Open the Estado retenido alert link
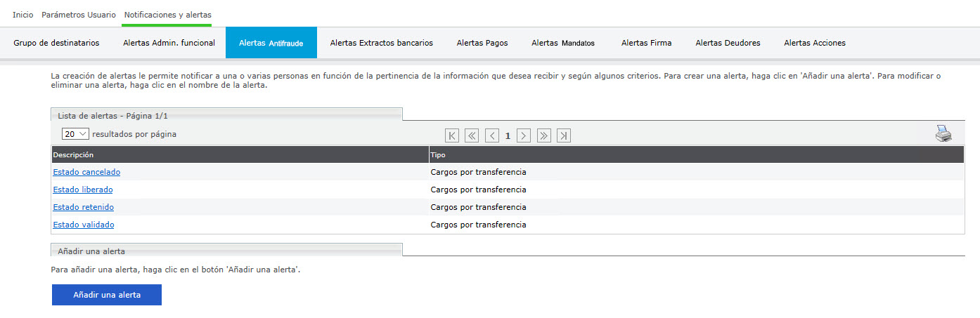980x318 pixels. (x=83, y=207)
